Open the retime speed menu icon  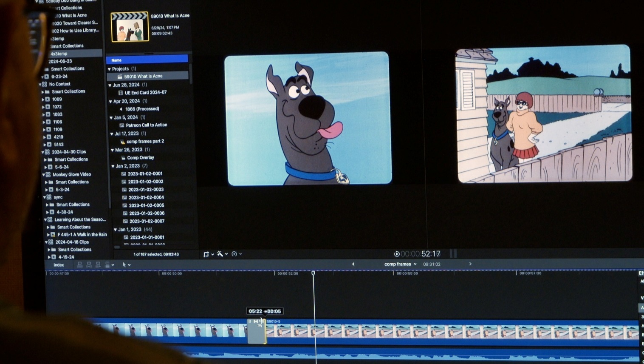click(x=235, y=254)
